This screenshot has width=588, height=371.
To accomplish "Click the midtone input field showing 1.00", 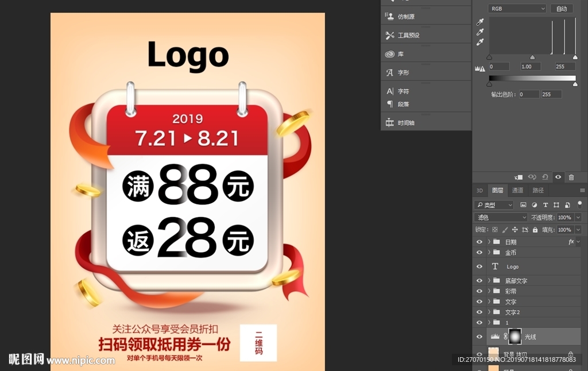I will coord(530,67).
